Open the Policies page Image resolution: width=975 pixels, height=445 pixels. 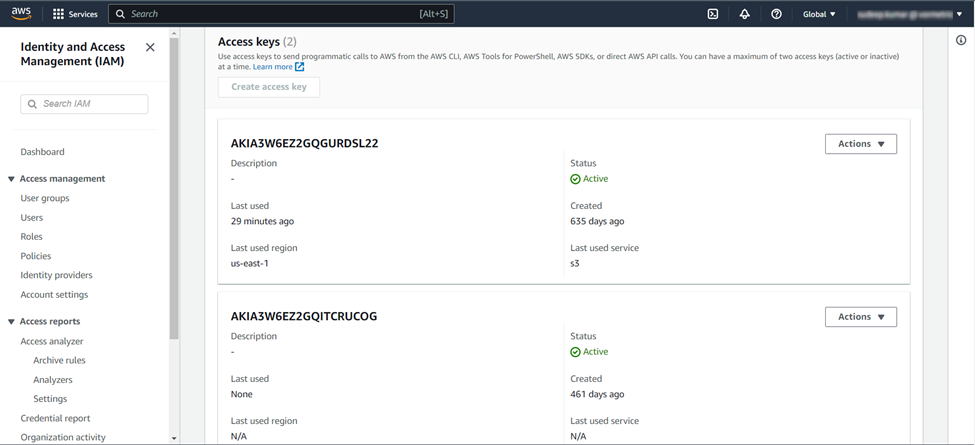pos(36,256)
